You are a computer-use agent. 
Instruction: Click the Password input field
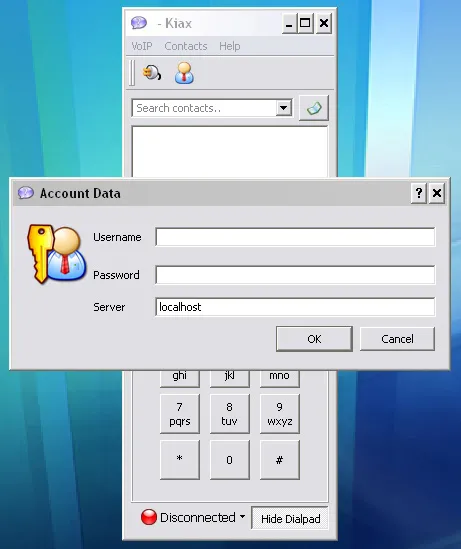click(x=295, y=275)
